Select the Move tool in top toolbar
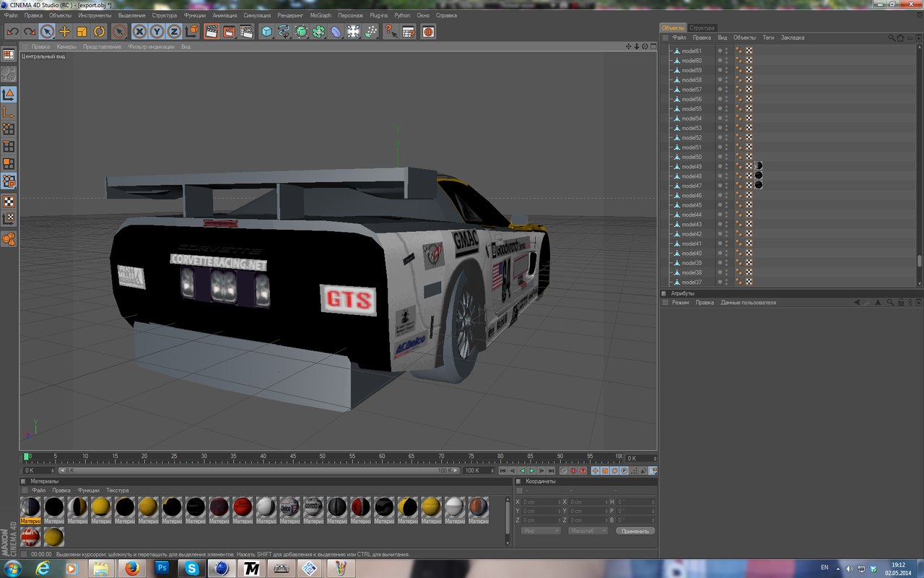This screenshot has height=578, width=924. 64,31
